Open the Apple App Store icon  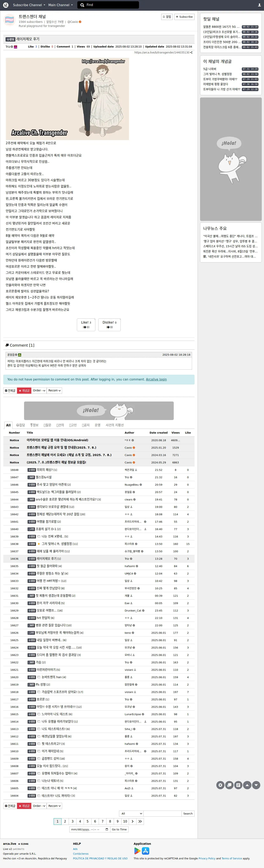tap(146, 851)
